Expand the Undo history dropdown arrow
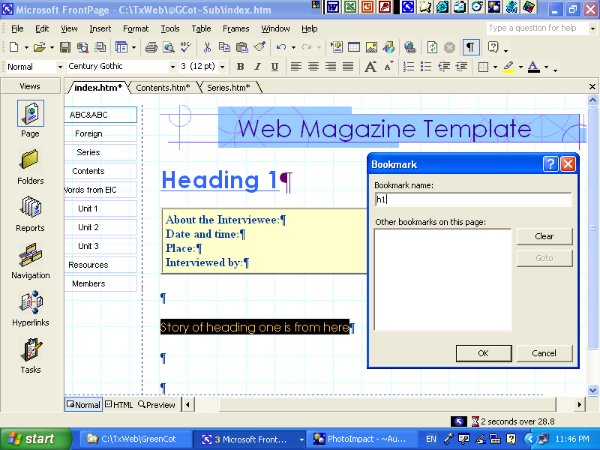Viewport: 600px width, 450px height. (293, 47)
